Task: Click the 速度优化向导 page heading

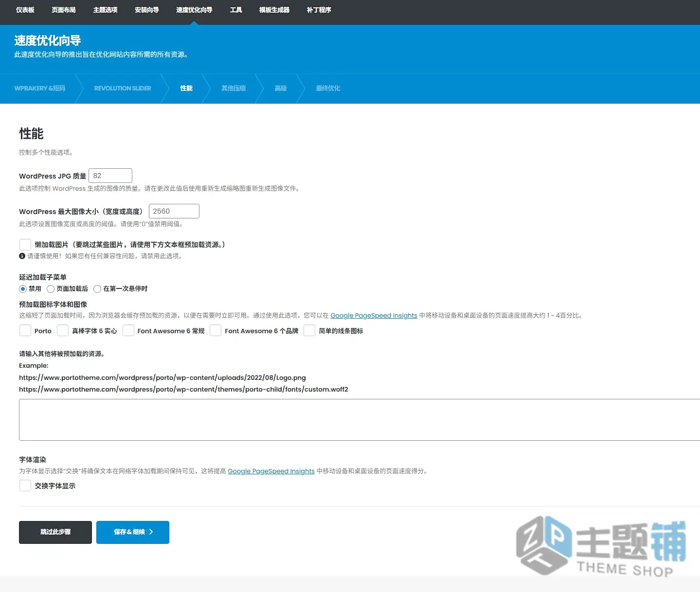Action: pos(48,40)
